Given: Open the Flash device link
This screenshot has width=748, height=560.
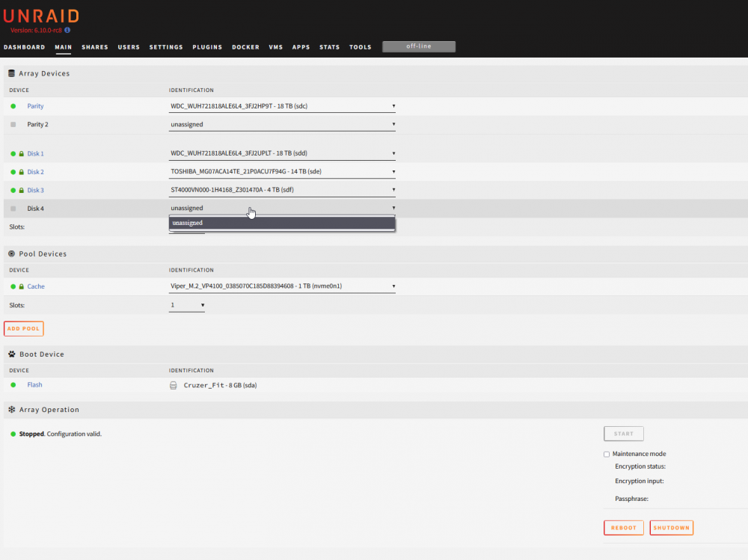Looking at the screenshot, I should pos(34,385).
